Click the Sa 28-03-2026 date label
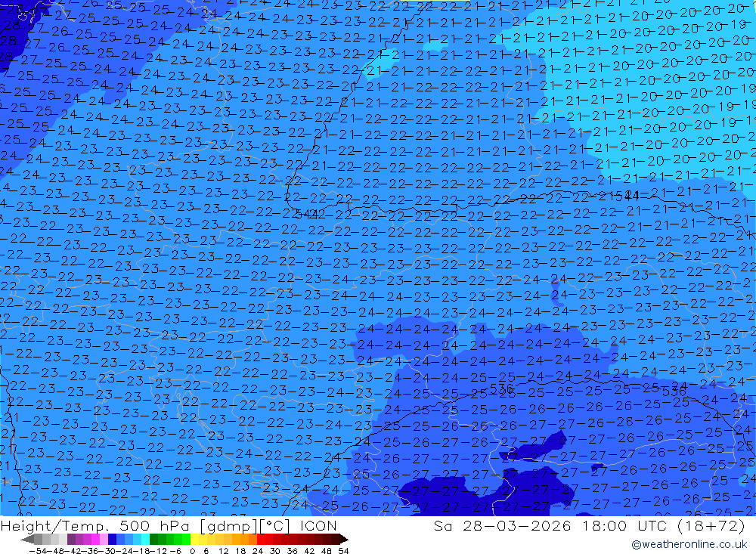Viewport: 756px width, 554px height. click(x=502, y=525)
